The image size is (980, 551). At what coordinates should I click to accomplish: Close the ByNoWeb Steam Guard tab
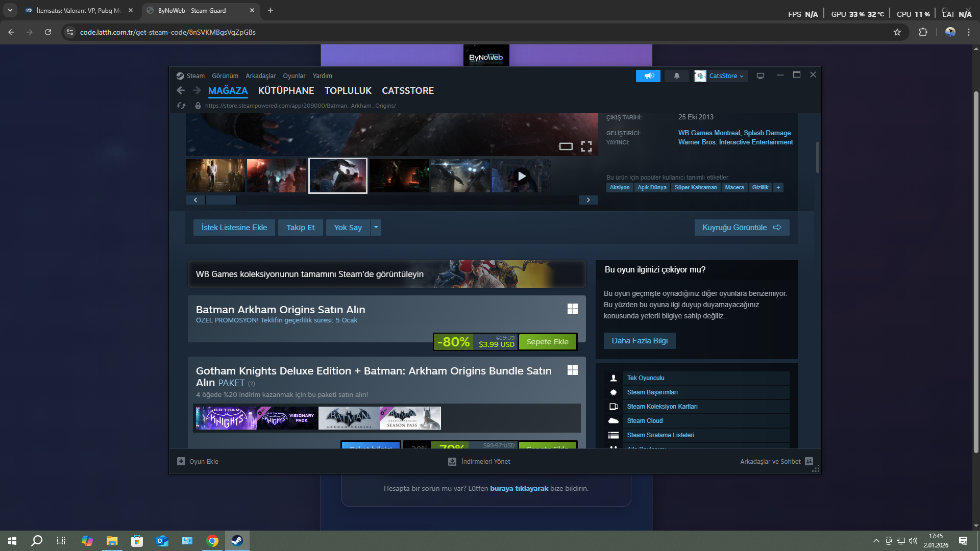tap(252, 11)
